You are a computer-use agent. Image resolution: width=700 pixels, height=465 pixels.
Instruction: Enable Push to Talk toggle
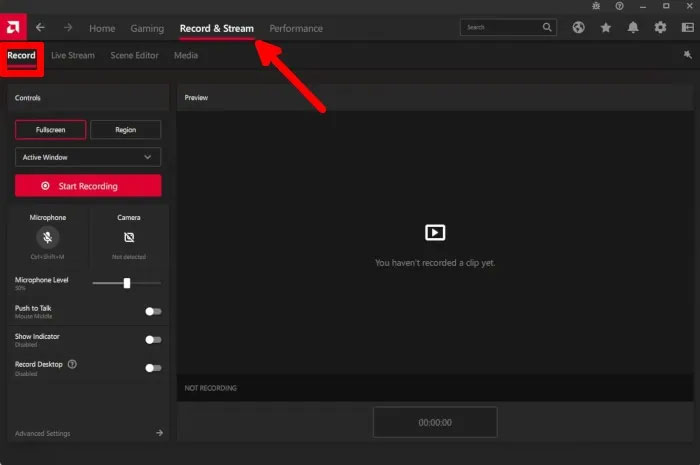tap(153, 311)
